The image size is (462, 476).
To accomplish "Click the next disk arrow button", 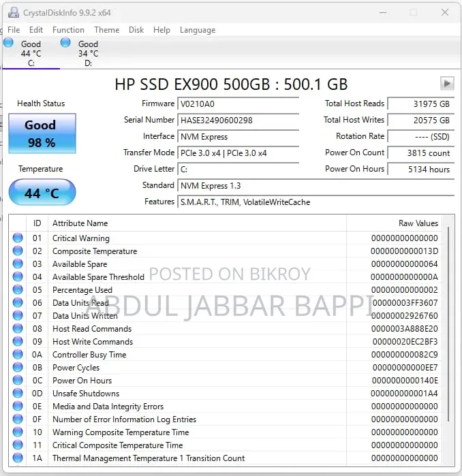I will [447, 83].
